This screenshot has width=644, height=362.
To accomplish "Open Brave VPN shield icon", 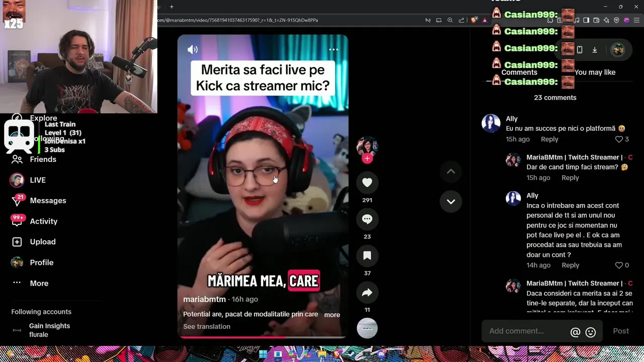I will click(x=616, y=20).
